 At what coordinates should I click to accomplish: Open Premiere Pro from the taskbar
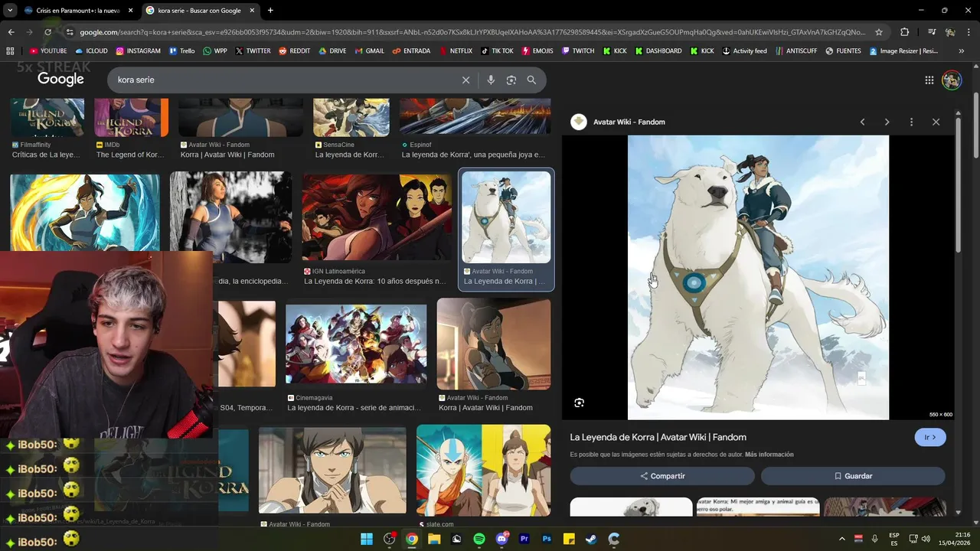click(x=524, y=539)
